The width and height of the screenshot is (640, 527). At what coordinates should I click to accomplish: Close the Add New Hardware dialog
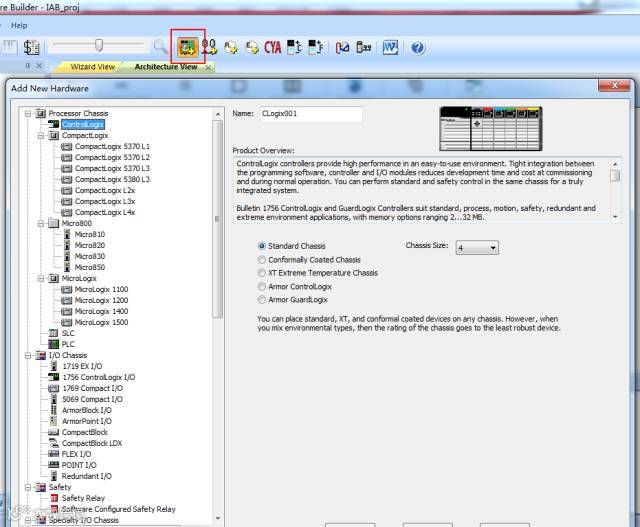click(614, 85)
